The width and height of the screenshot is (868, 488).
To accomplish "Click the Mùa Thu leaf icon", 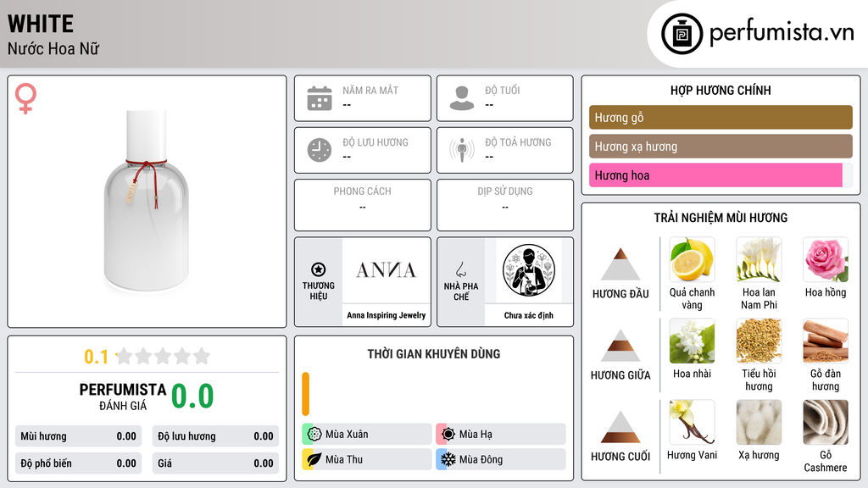I will click(x=314, y=459).
